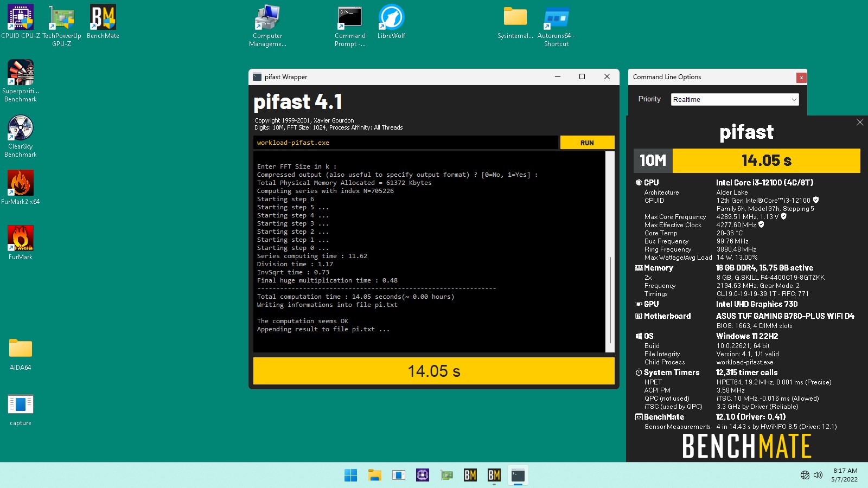This screenshot has width=868, height=488.
Task: Open TechPowerUp GPU-Z desktop shortcut
Action: point(62,24)
